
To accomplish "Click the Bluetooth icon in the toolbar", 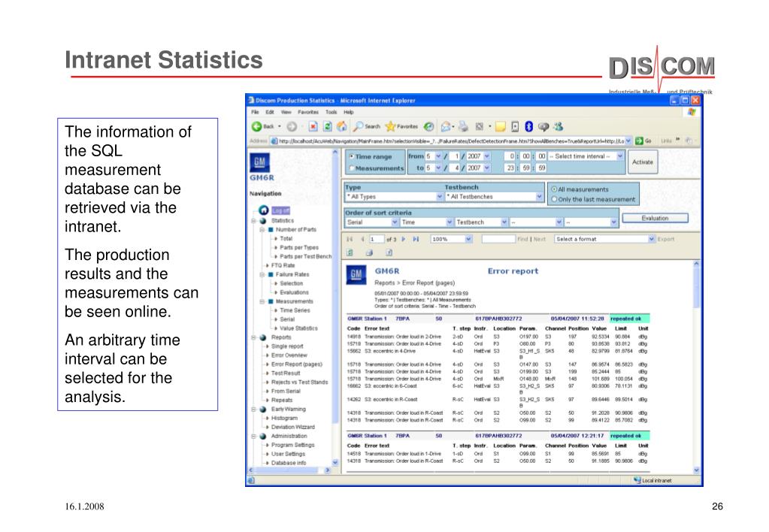I will [528, 126].
